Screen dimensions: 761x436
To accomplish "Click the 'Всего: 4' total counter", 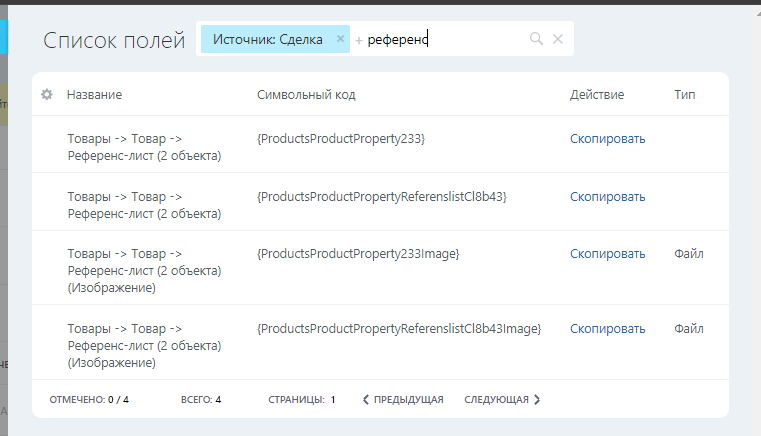I will pos(201,400).
